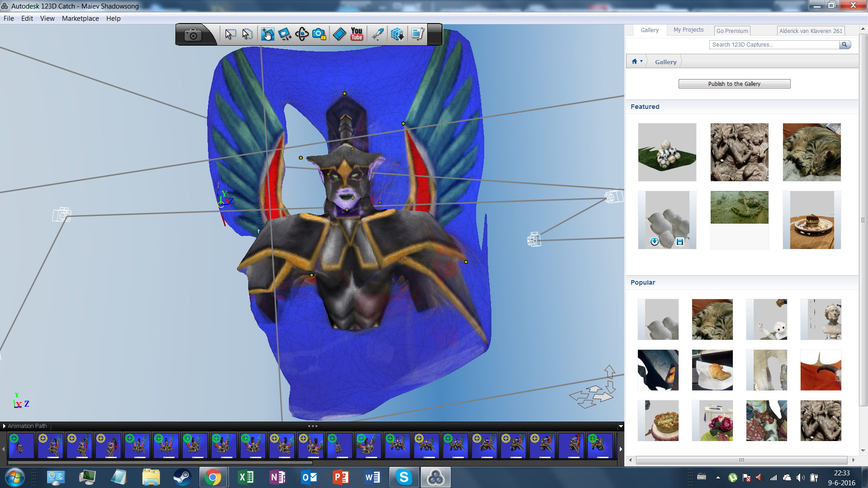The height and width of the screenshot is (488, 868).
Task: Toggle plus marker on second timeline frame
Action: click(43, 438)
